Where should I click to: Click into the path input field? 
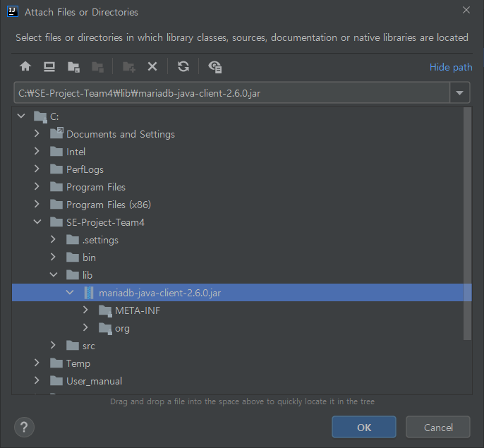(x=231, y=93)
